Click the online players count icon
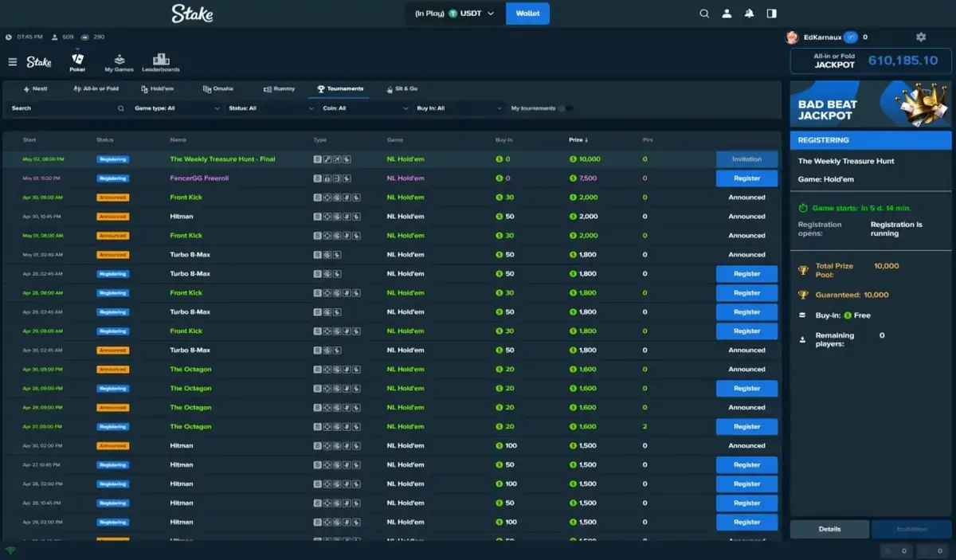This screenshot has height=560, width=956. (x=55, y=37)
